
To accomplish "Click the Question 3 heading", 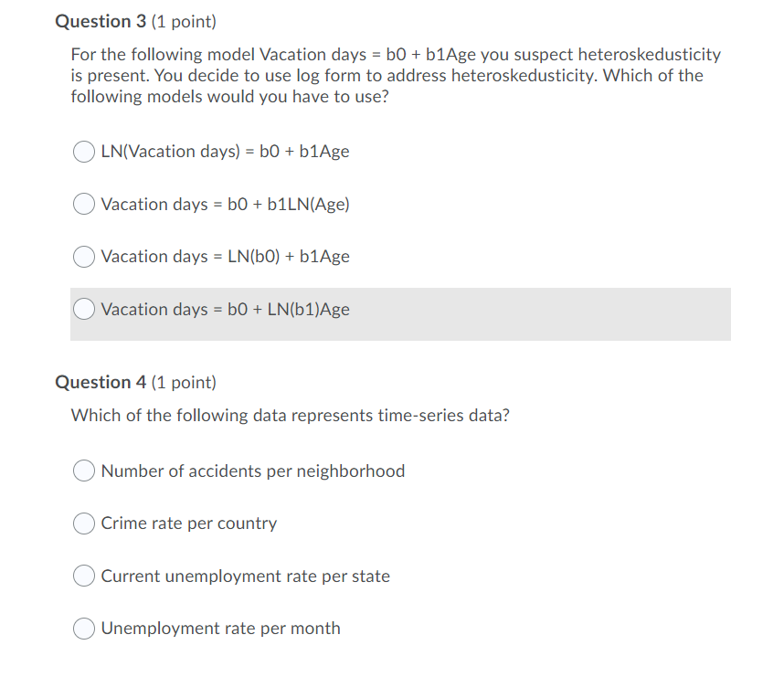I will coord(135,22).
